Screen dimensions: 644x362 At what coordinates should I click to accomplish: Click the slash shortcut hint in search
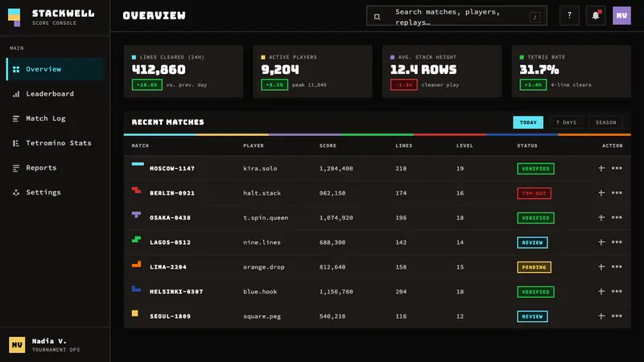[x=535, y=17]
